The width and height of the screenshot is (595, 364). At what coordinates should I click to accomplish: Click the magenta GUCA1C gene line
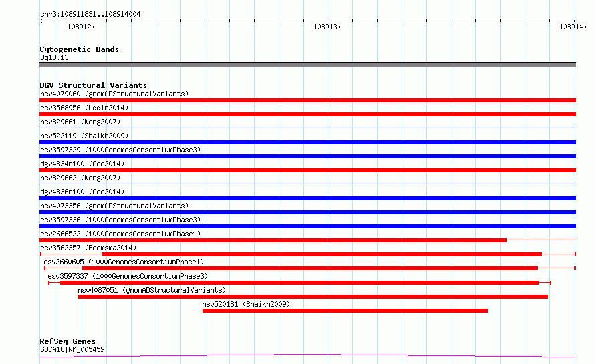click(308, 356)
